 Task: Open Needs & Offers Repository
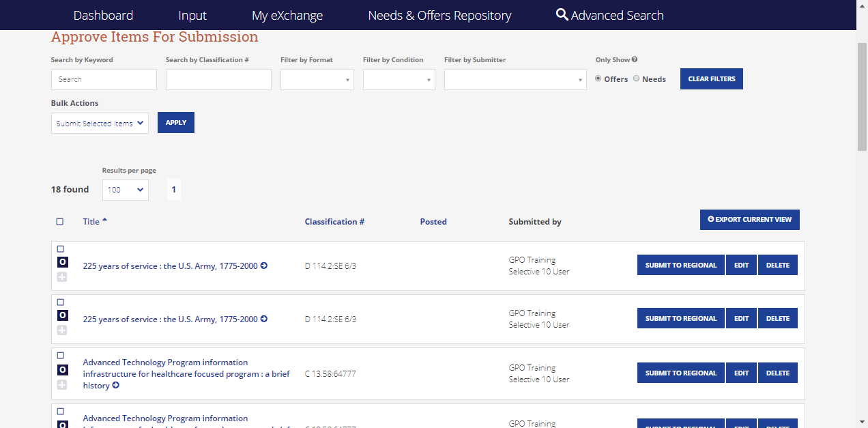click(439, 15)
